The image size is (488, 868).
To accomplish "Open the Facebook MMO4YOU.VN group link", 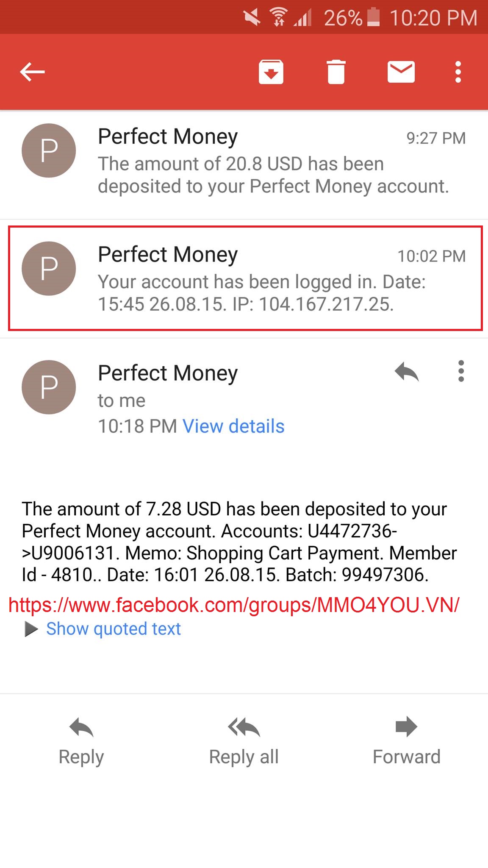I will click(234, 605).
